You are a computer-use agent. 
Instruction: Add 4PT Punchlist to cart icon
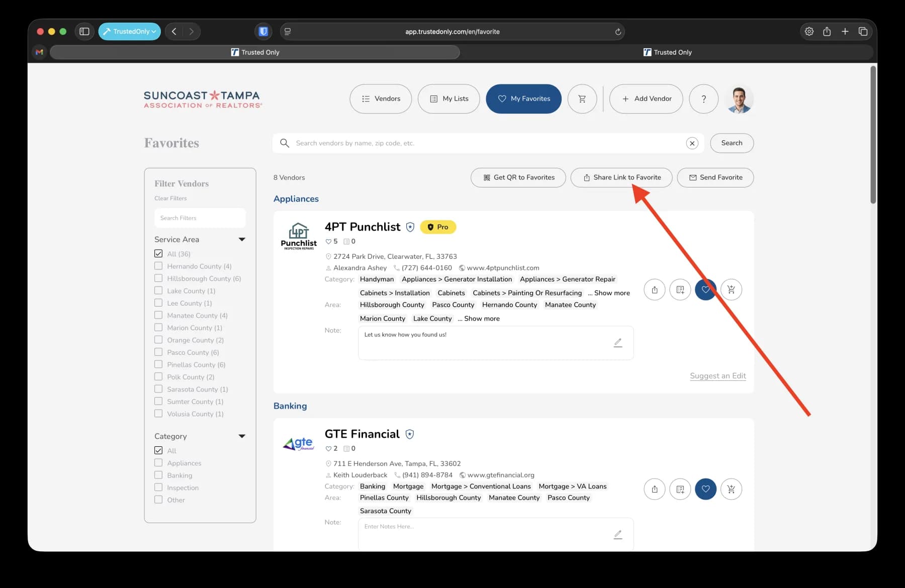point(731,289)
